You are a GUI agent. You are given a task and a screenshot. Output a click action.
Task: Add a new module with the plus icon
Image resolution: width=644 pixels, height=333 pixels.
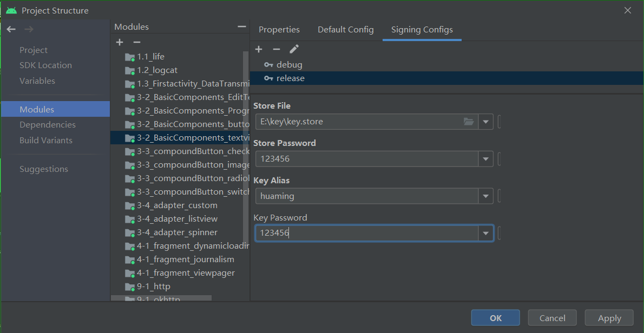[119, 42]
